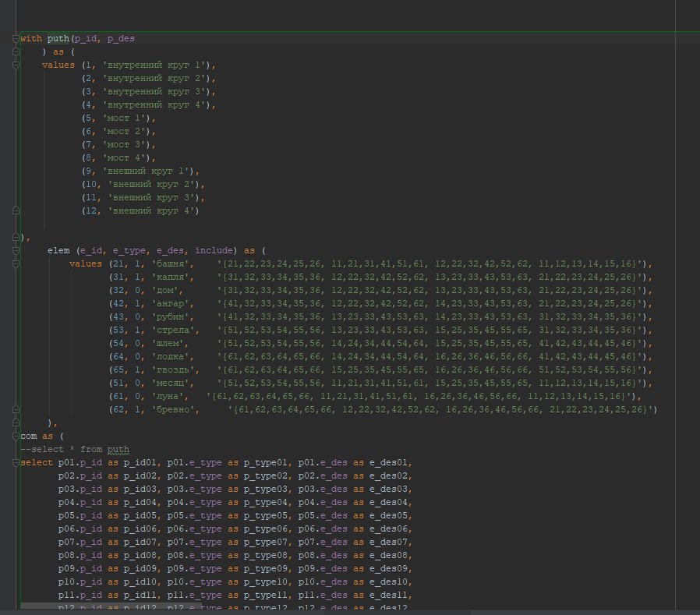Click the alias 'p_id03'
The image size is (700, 615).
(140, 490)
